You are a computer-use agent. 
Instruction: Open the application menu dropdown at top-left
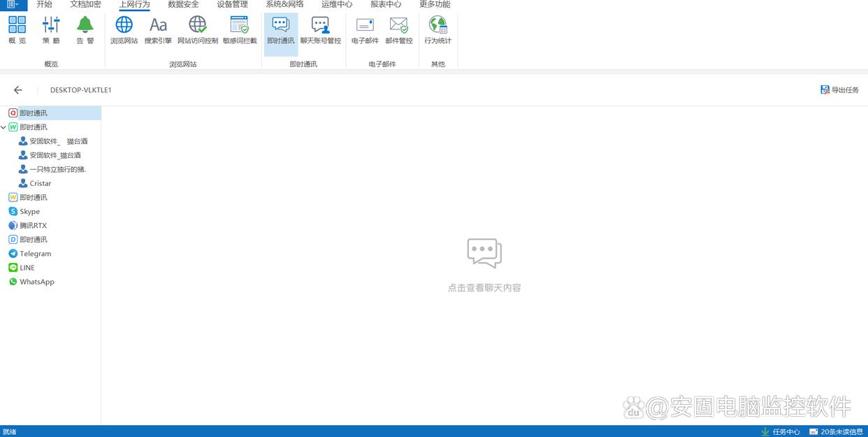click(13, 4)
